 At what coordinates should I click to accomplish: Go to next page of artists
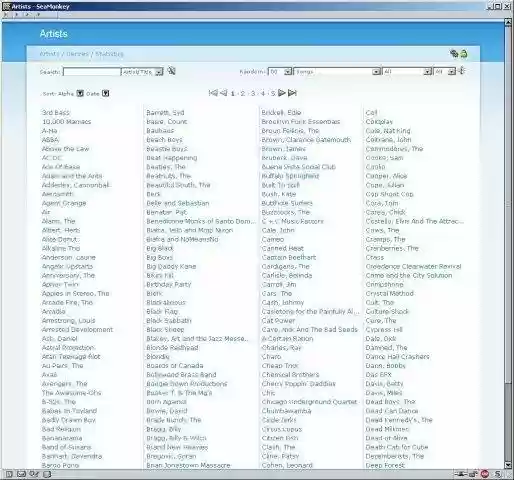tap(282, 93)
